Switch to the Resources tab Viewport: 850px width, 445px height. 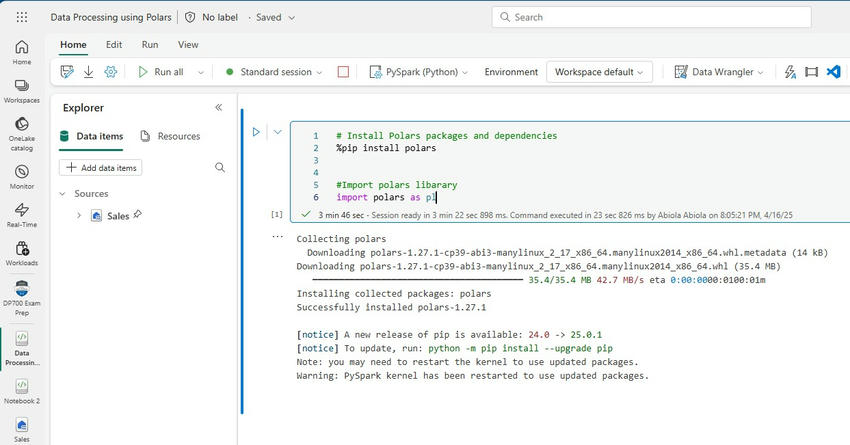170,136
